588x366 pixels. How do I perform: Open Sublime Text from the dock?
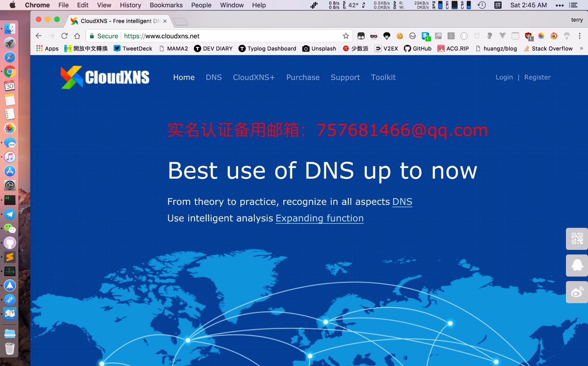(10, 257)
